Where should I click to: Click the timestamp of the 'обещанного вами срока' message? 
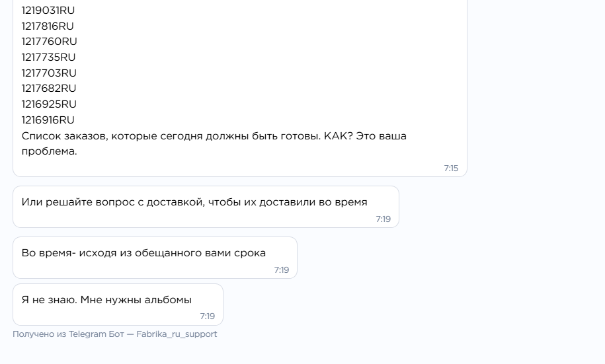pos(282,270)
